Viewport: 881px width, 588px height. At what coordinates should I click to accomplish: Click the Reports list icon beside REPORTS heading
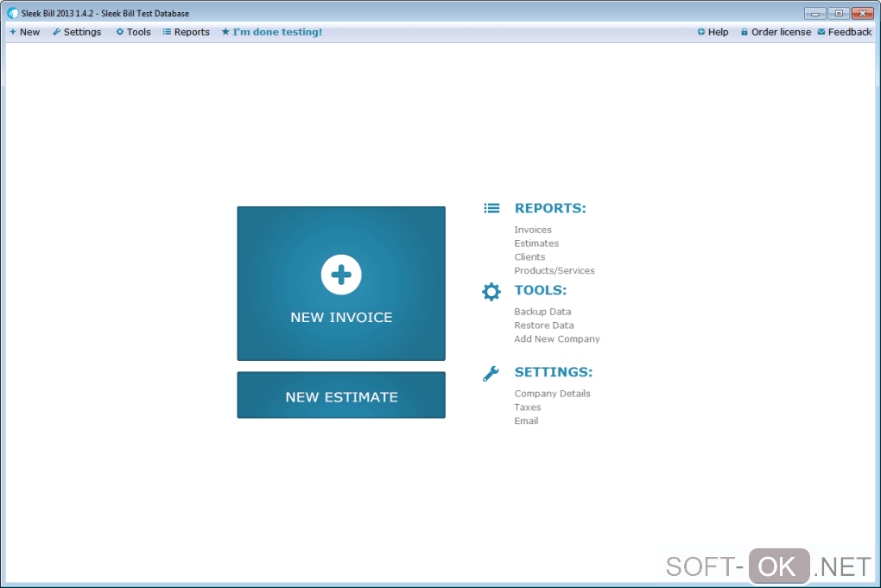point(491,208)
